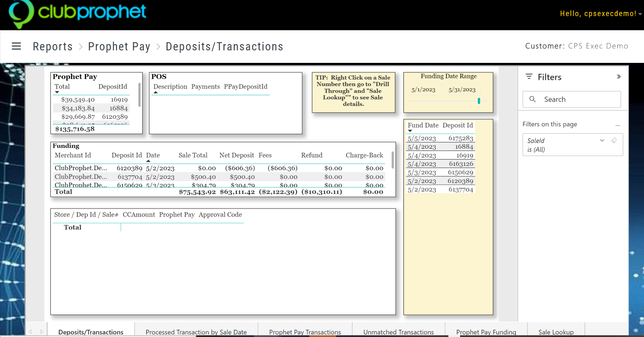Select the 5/2/2023 deposit 6137704 fund row
The image size is (644, 337).
[x=440, y=190]
